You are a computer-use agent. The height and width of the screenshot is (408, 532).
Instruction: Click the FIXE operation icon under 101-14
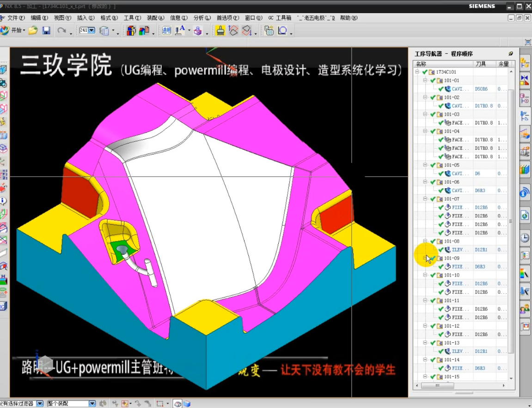point(448,368)
